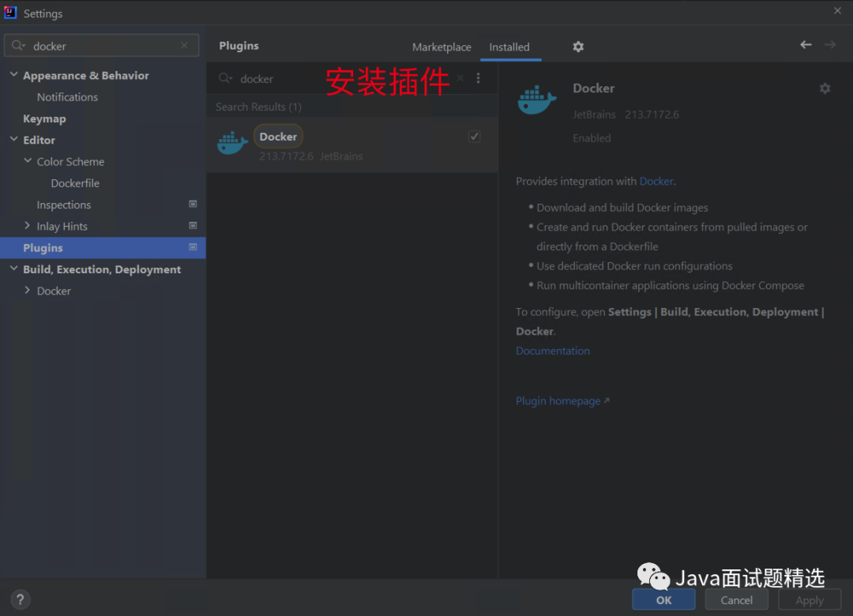
Task: Select Inspections in the settings tree
Action: (64, 205)
